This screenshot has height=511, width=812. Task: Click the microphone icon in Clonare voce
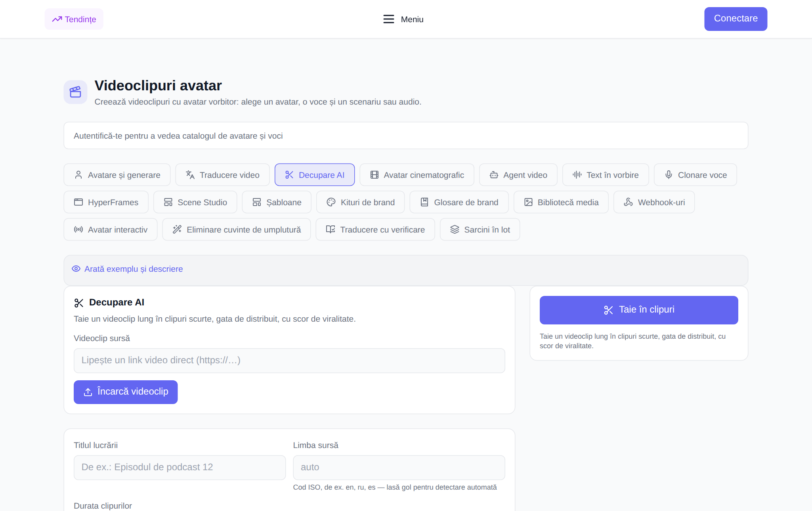pyautogui.click(x=669, y=175)
